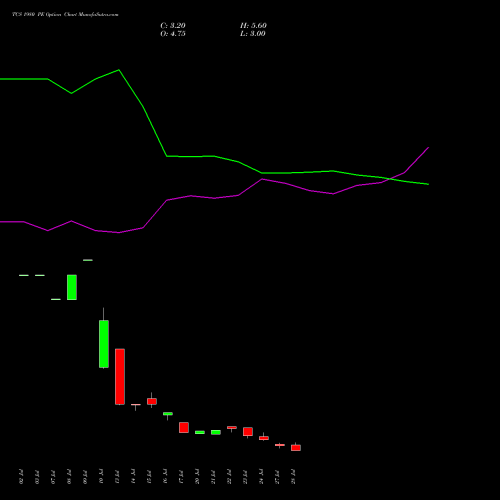Image resolution: width=500 pixels, height=500 pixels.
Task: Click the small red candle above 15 Jul
Action: tap(152, 401)
